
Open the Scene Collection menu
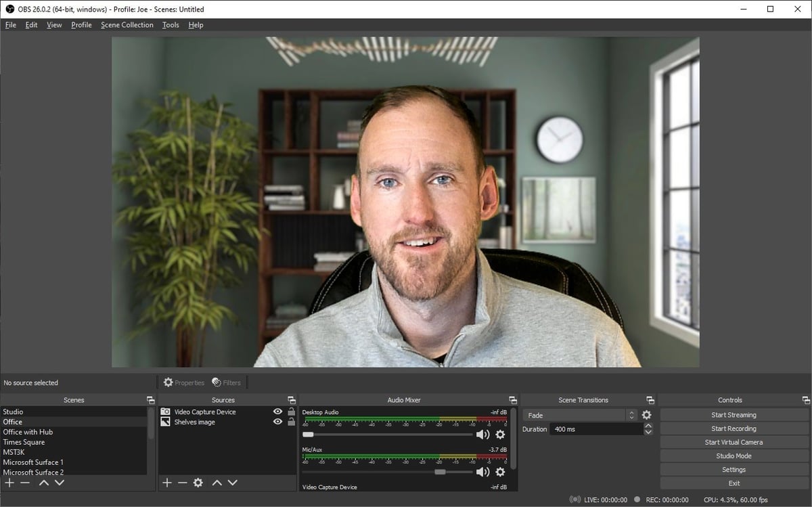pyautogui.click(x=127, y=25)
